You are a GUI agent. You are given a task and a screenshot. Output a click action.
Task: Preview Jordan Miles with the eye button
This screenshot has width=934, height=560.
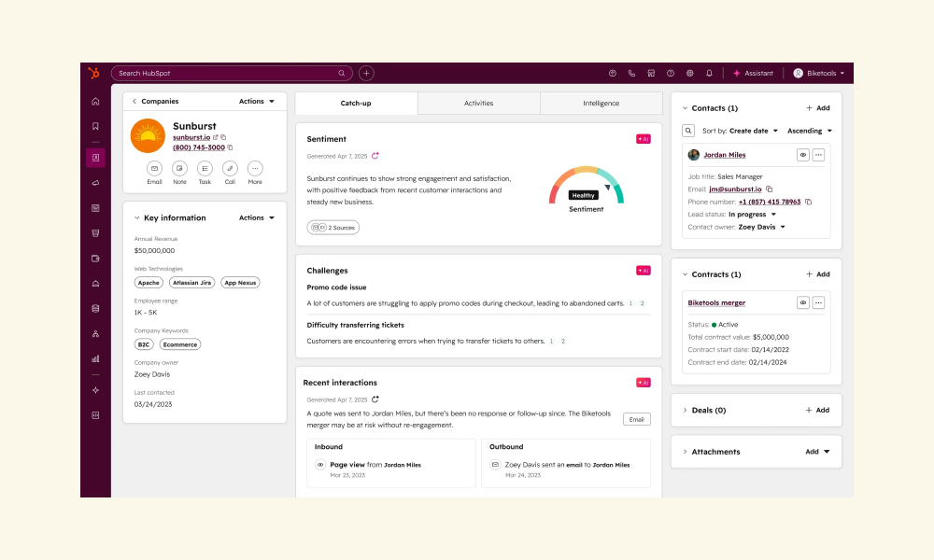(803, 155)
